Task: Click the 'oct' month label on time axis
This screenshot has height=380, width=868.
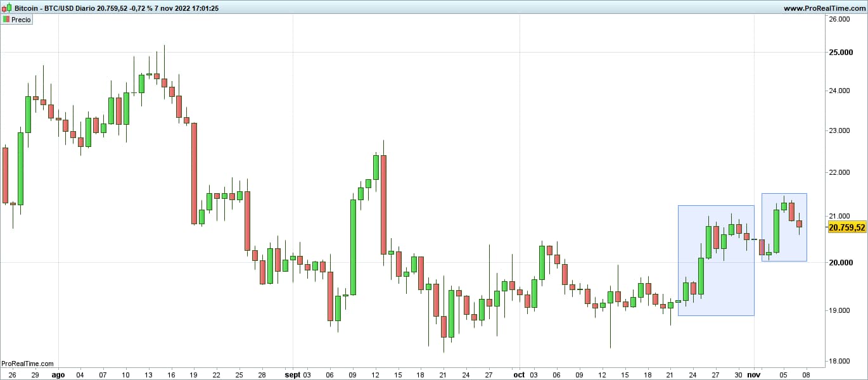Action: pyautogui.click(x=519, y=375)
